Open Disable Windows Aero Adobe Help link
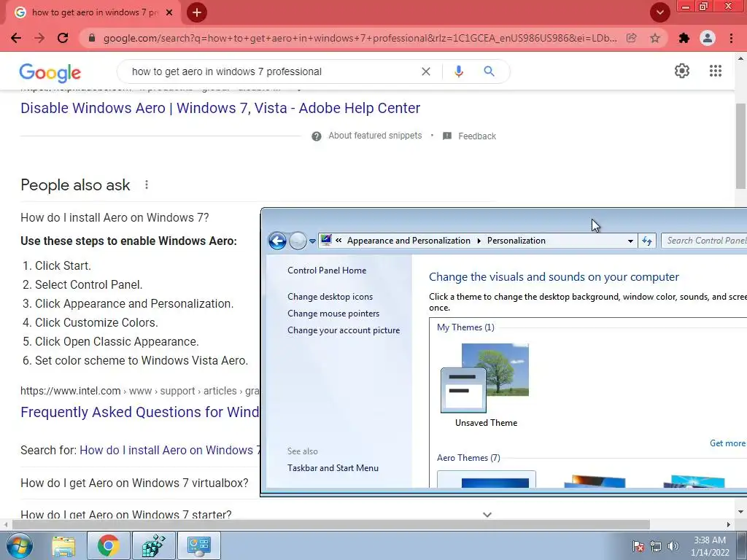 point(220,108)
